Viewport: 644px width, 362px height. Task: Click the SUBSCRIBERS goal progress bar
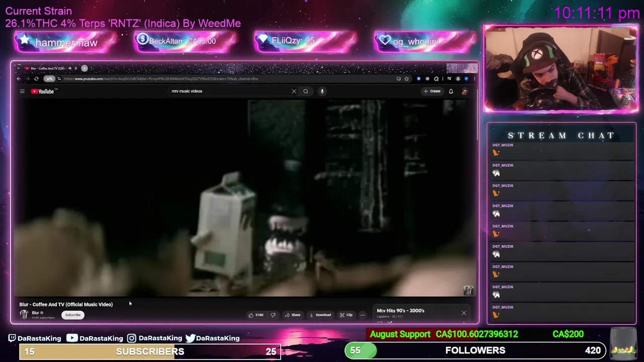click(150, 351)
